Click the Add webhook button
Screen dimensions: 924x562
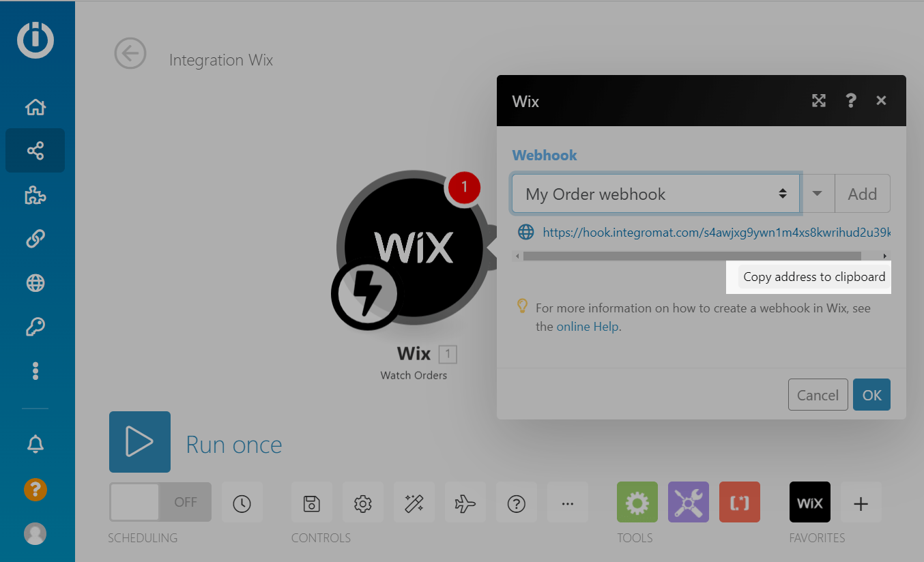tap(862, 194)
